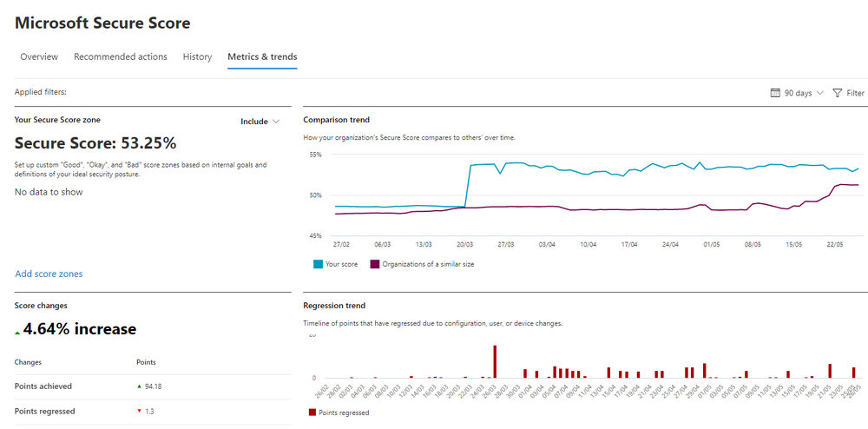This screenshot has width=868, height=429.
Task: Click the 22/05 date label on comparison chart
Action: (x=835, y=243)
